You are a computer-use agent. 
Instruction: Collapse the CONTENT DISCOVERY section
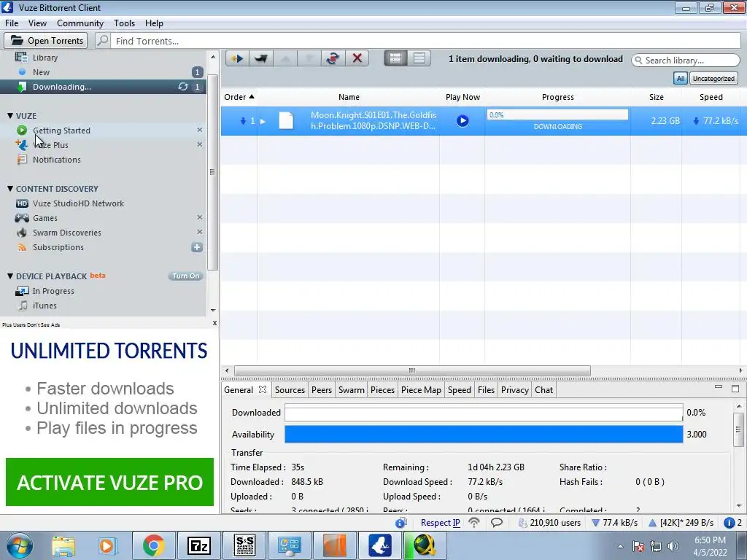pyautogui.click(x=10, y=189)
